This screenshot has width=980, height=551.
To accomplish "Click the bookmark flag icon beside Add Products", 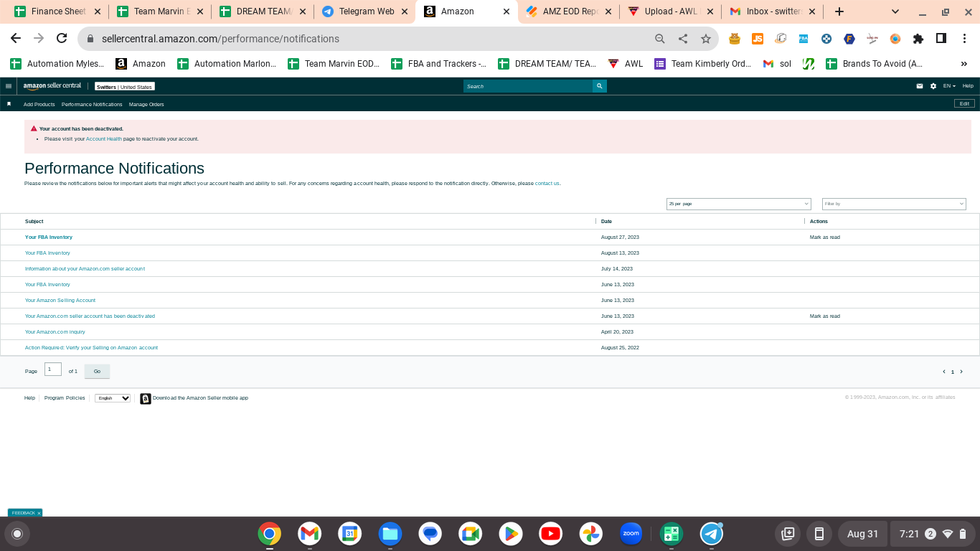I will 9,104.
